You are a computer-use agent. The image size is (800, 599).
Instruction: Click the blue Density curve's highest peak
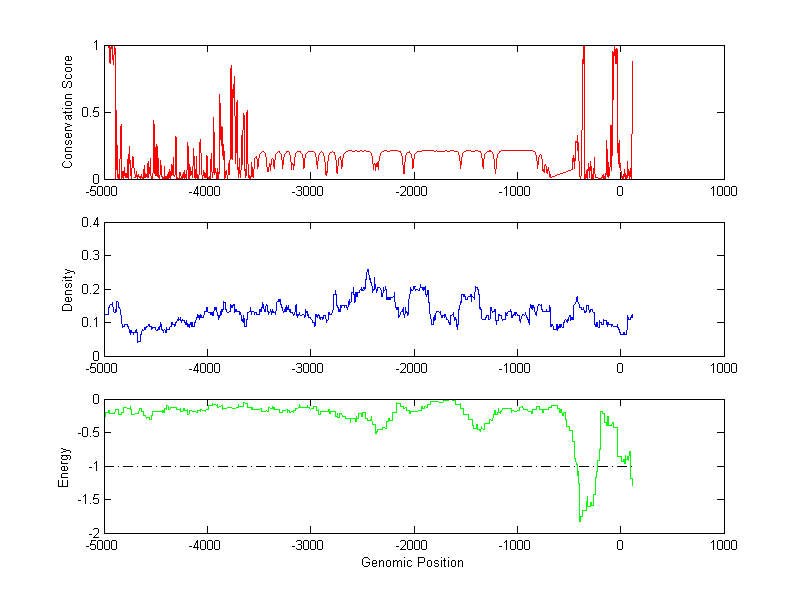click(368, 270)
